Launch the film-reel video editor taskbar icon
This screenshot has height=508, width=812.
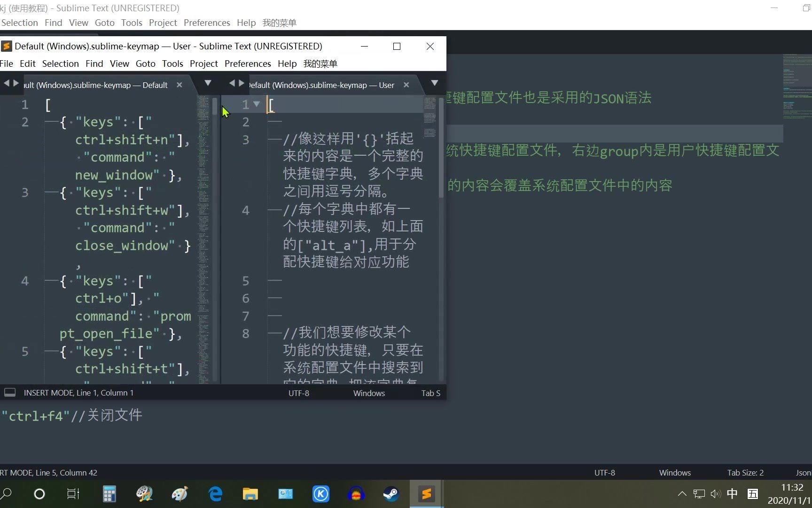(x=145, y=494)
